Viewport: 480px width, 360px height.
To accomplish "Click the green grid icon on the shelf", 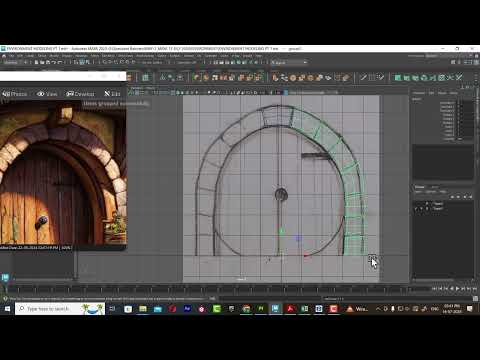I will point(145,78).
